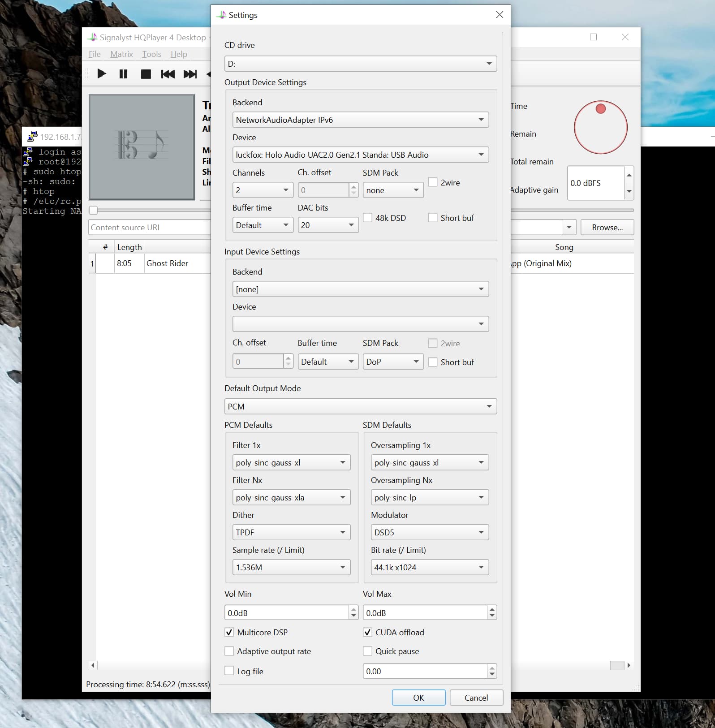The image size is (715, 728).
Task: Open the input SDM Pack DoP dropdown
Action: 393,362
